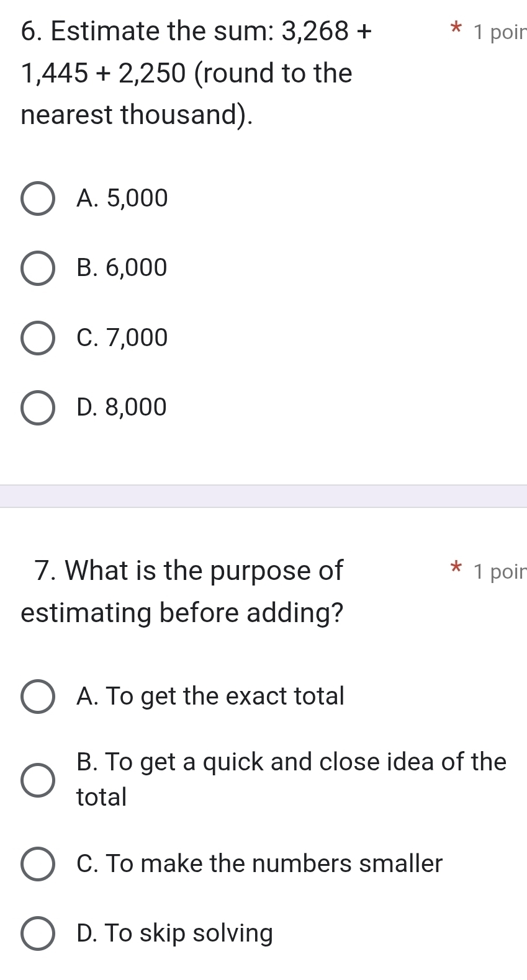Select answer A. To get the exact total
This screenshot has width=527, height=980.
(x=37, y=696)
